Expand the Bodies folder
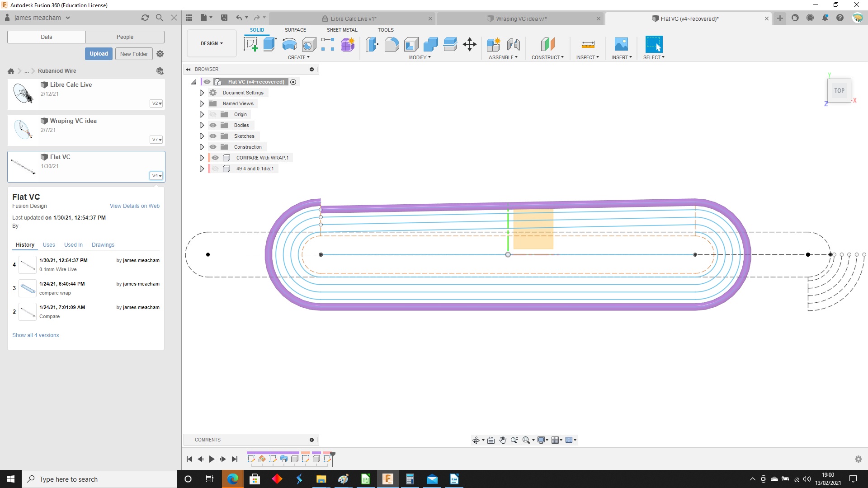Viewport: 868px width, 488px height. (x=202, y=125)
